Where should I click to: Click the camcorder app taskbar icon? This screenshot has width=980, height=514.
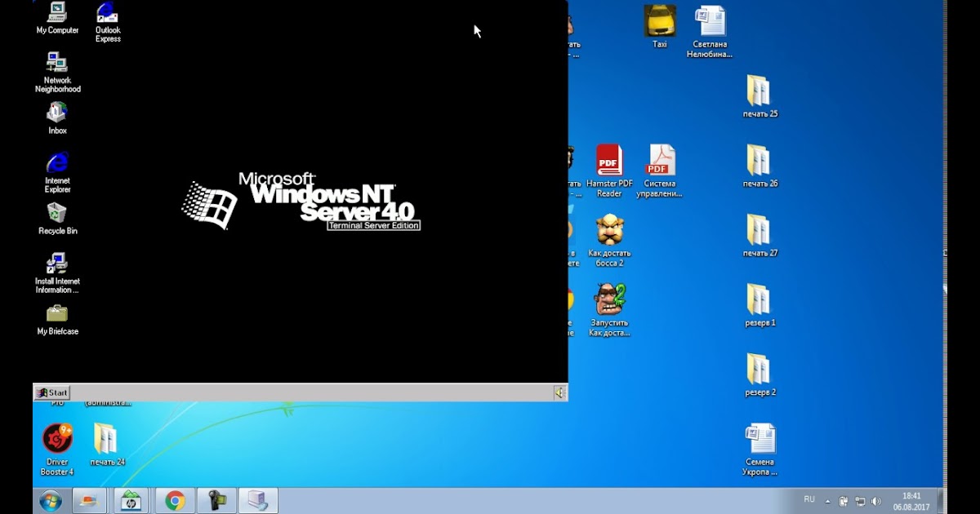(217, 500)
